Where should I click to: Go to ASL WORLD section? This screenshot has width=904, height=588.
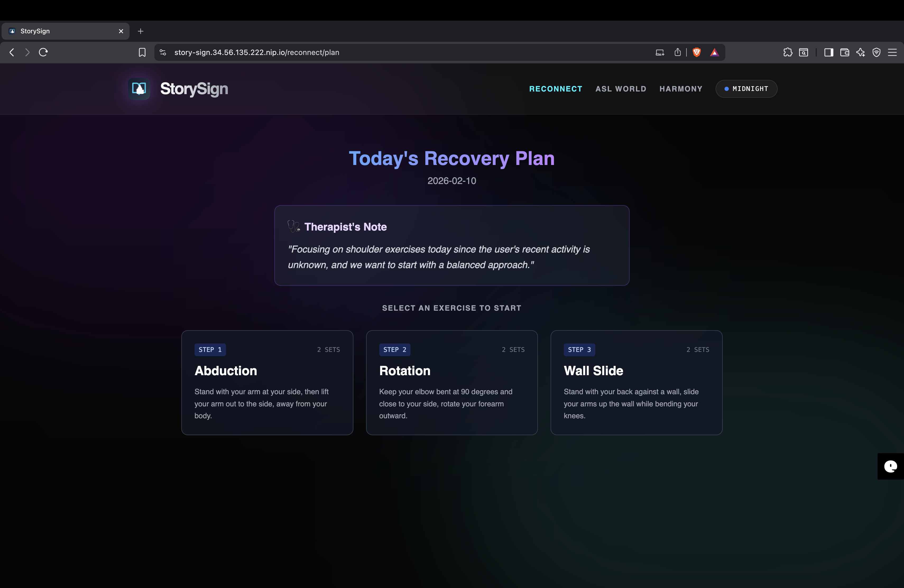click(x=621, y=89)
